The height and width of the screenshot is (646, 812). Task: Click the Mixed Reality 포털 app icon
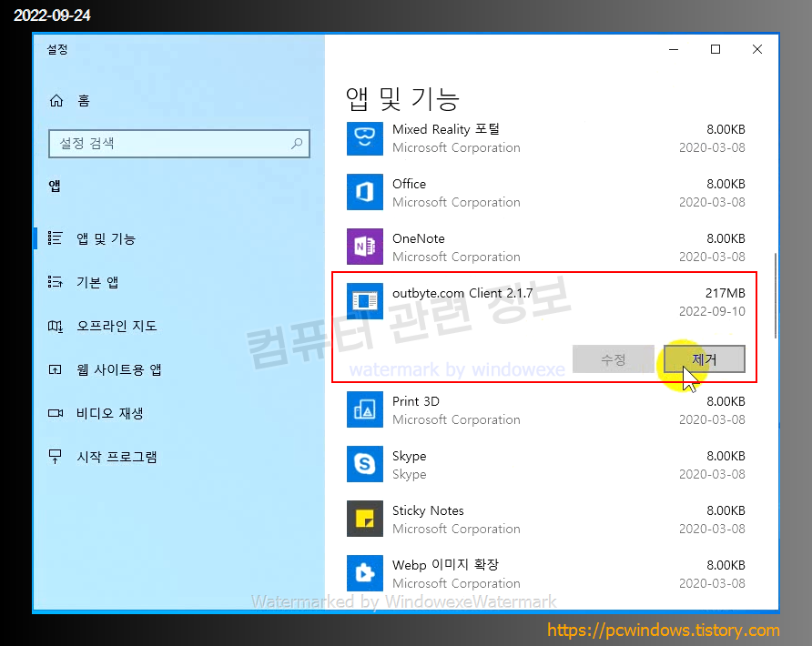[364, 138]
